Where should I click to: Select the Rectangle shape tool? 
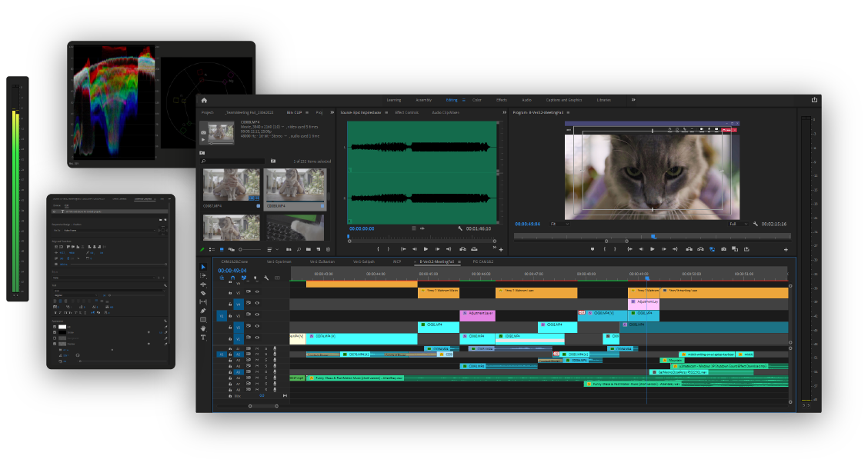click(203, 319)
